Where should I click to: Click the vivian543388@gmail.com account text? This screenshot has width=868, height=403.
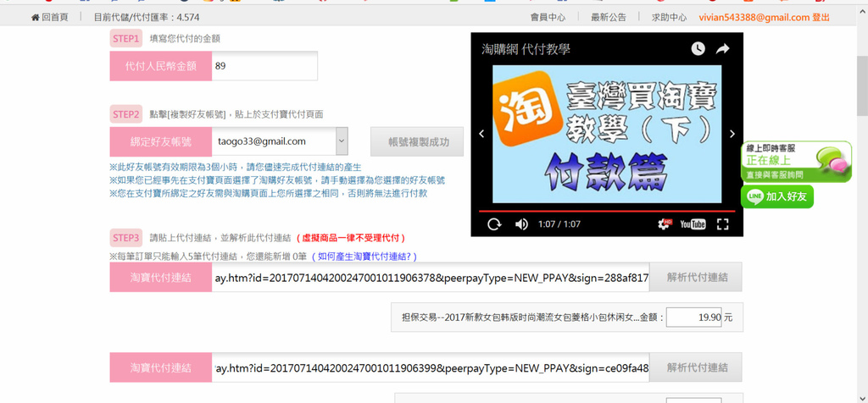coord(754,17)
